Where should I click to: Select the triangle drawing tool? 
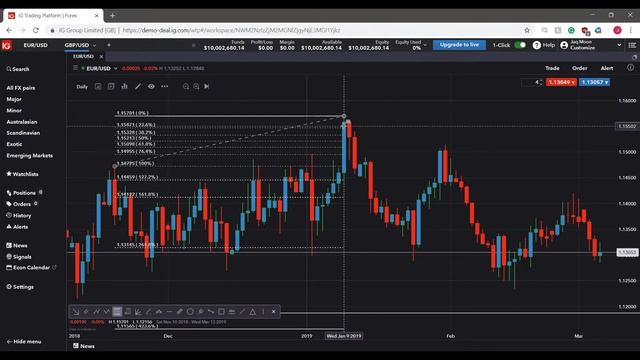point(253,312)
